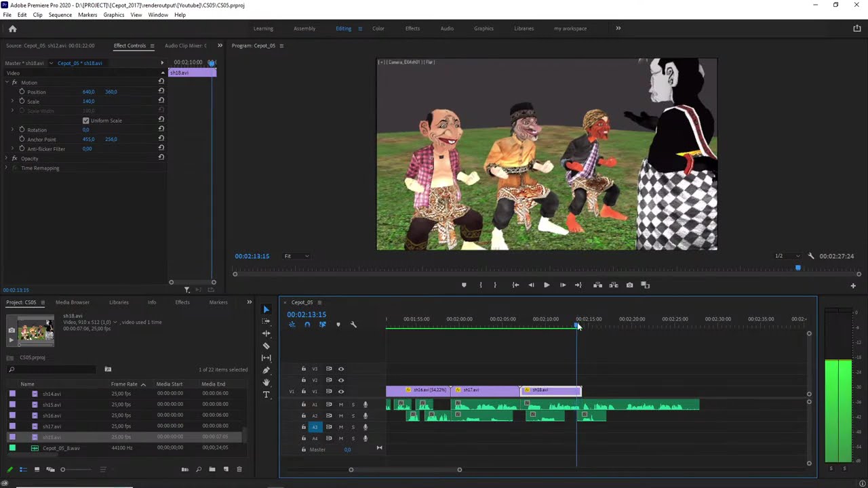Step back one frame

(x=531, y=285)
